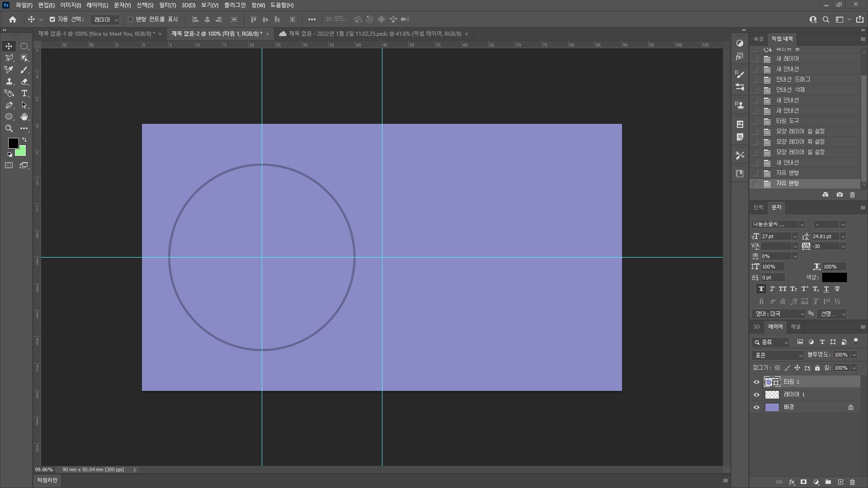Open the 필터(T) menu
This screenshot has height=488, width=868.
[x=167, y=5]
